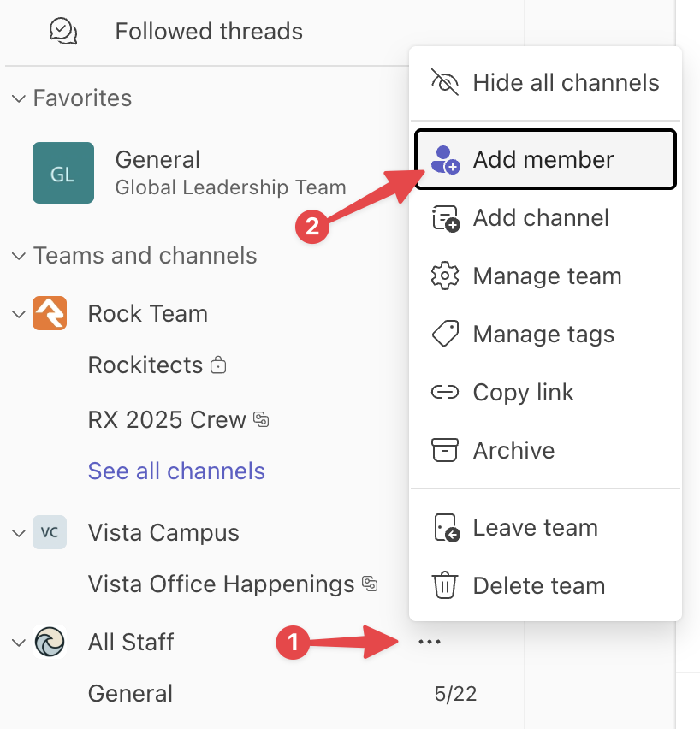700x729 pixels.
Task: Collapse the Vista Campus team
Action: (x=19, y=533)
